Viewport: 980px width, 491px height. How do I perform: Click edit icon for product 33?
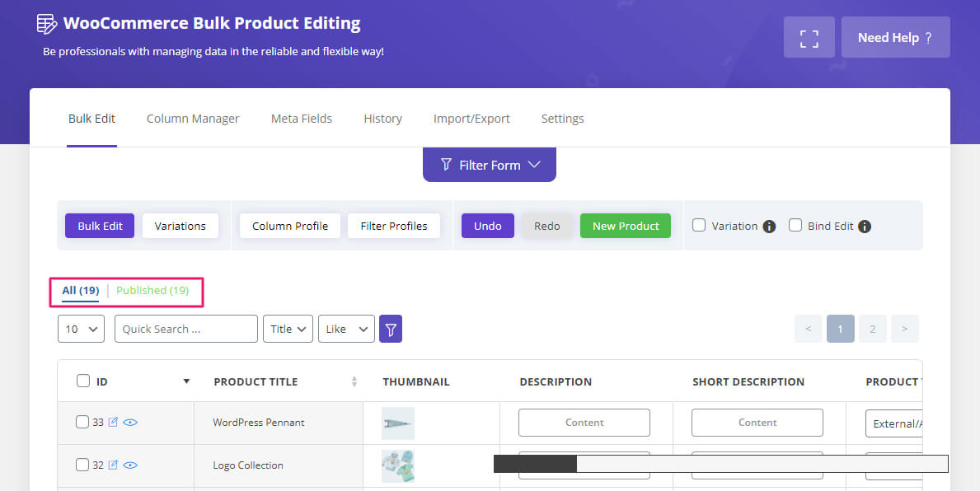[x=114, y=422]
